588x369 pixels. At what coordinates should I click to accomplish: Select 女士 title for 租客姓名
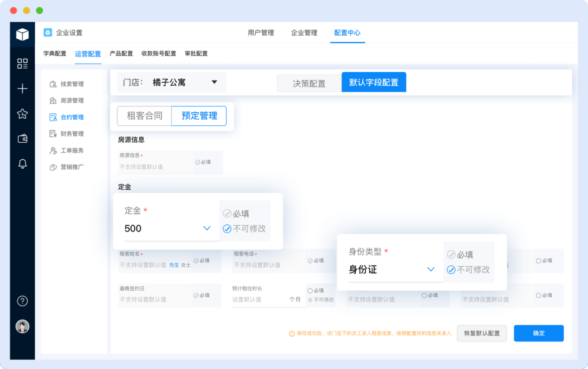[x=186, y=265]
